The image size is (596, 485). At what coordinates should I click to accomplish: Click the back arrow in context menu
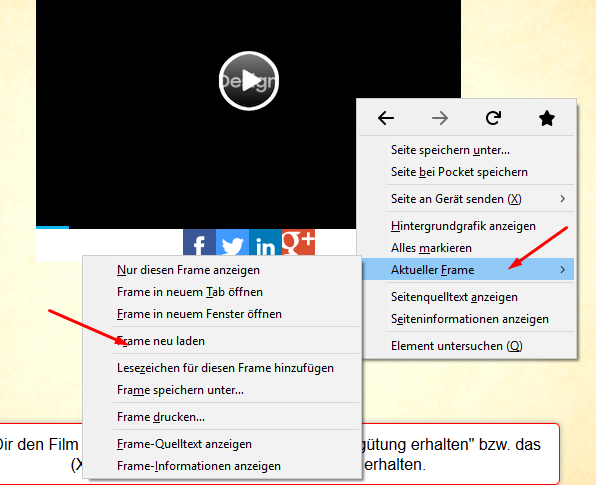pos(386,118)
